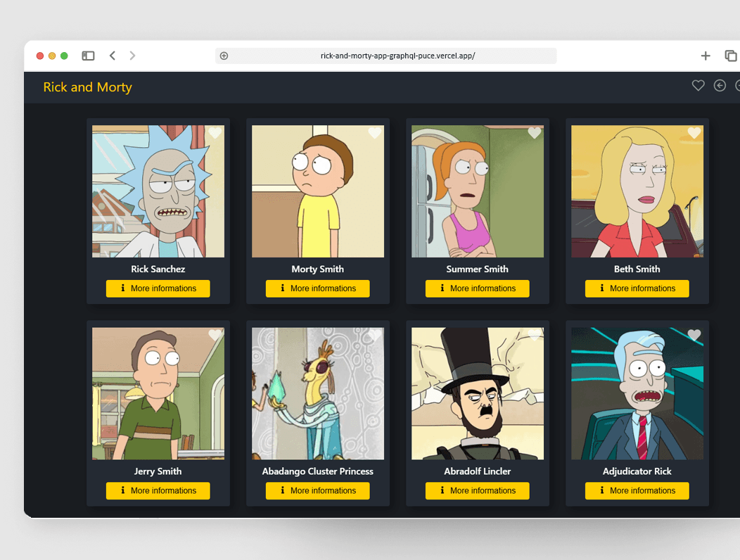
Task: Click the "Abadango Cluster Princess" name text
Action: (x=318, y=471)
